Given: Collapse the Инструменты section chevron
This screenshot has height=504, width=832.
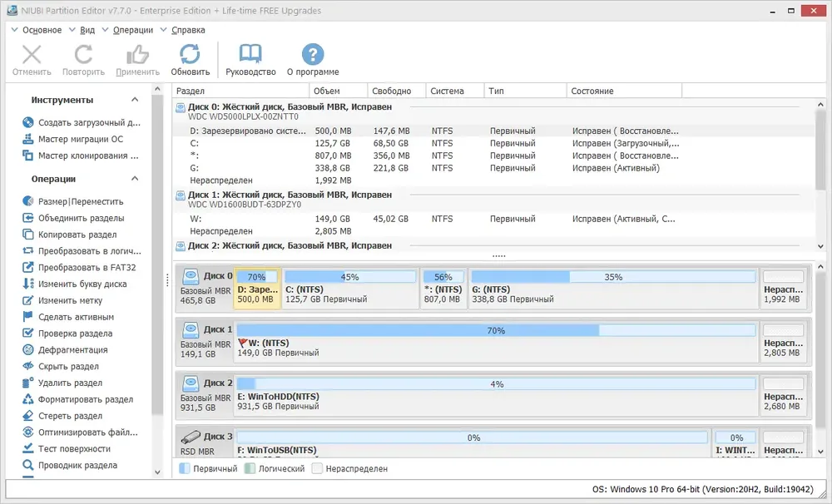Looking at the screenshot, I should (x=135, y=100).
